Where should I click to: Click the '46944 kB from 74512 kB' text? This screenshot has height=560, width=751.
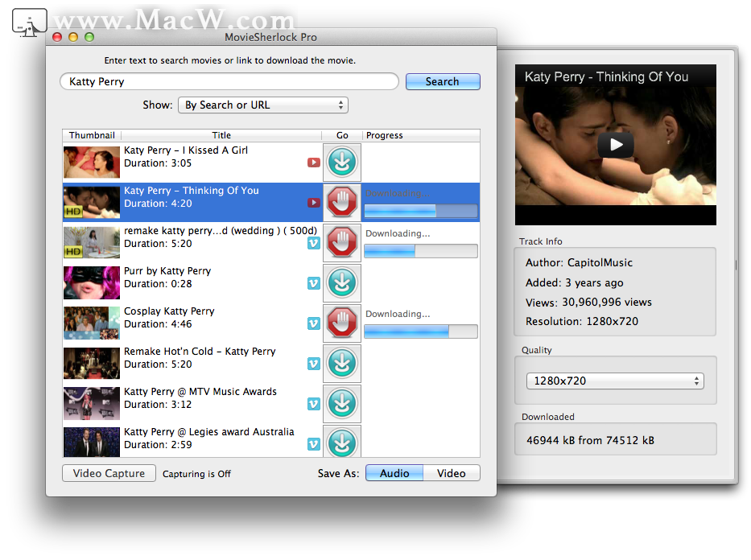pyautogui.click(x=591, y=440)
